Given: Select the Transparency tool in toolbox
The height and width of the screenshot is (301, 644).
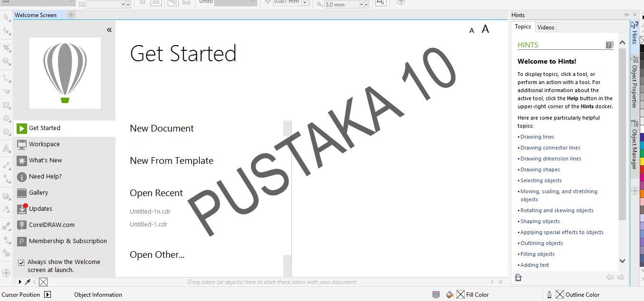Looking at the screenshot, I should [x=6, y=209].
